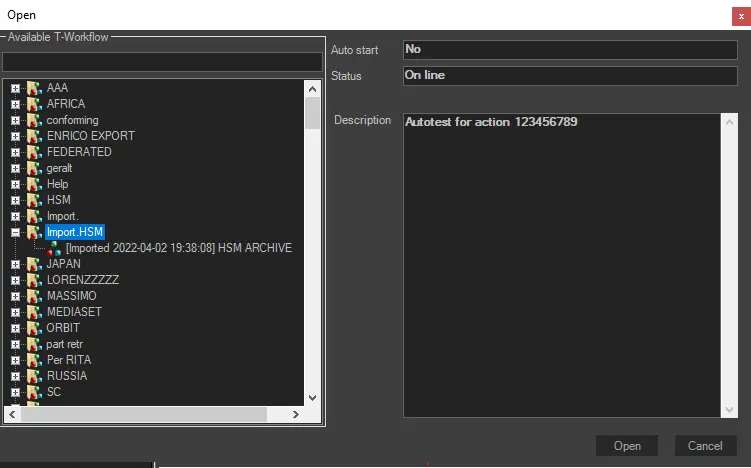Click the vertical scrollbar down arrow
Viewport: 751px width, 468px height.
coord(312,397)
